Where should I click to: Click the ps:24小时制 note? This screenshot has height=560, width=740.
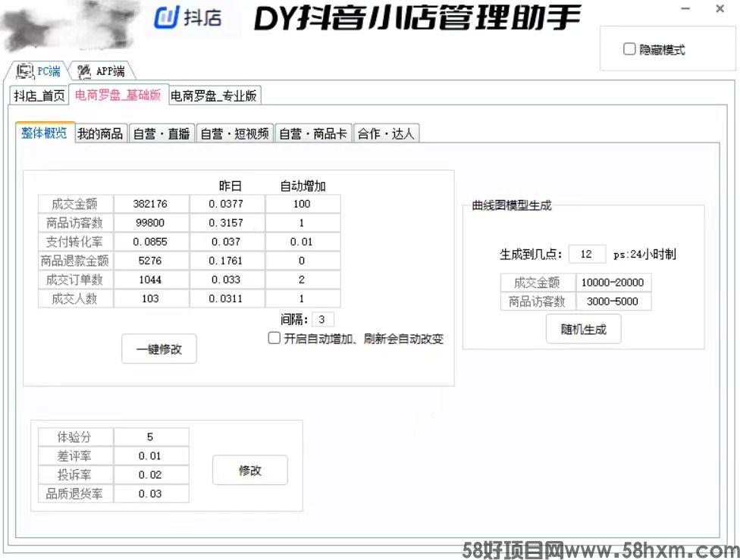tap(644, 255)
